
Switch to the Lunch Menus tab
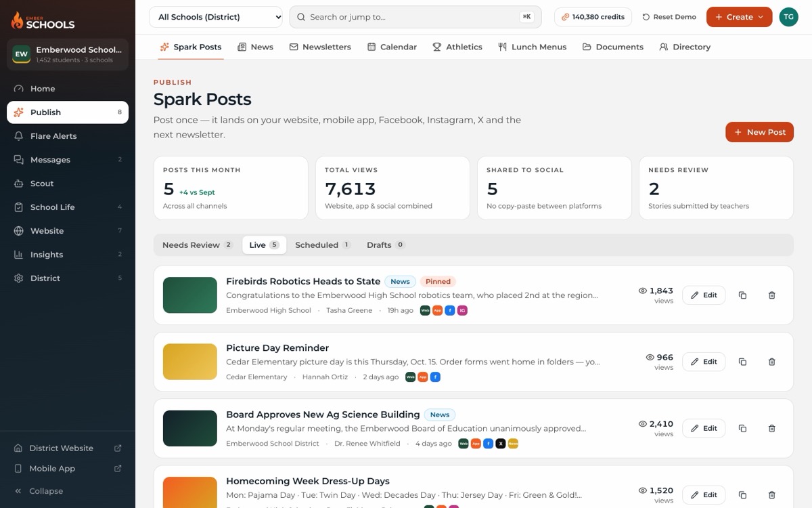click(x=532, y=47)
